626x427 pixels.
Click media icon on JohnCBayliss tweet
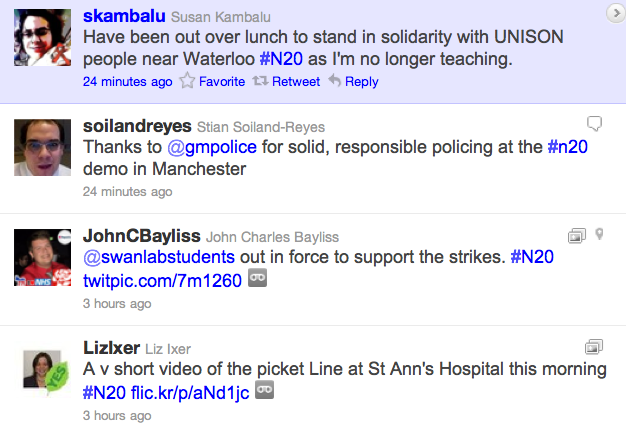(576, 235)
